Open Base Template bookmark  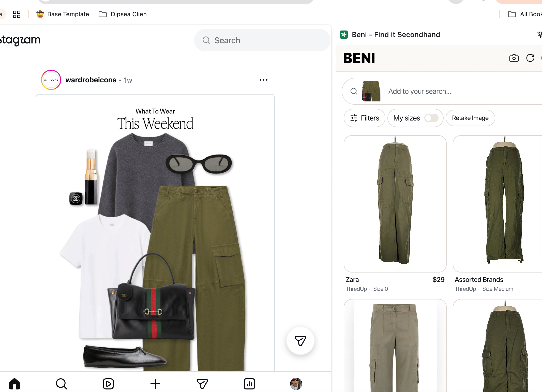click(x=63, y=14)
